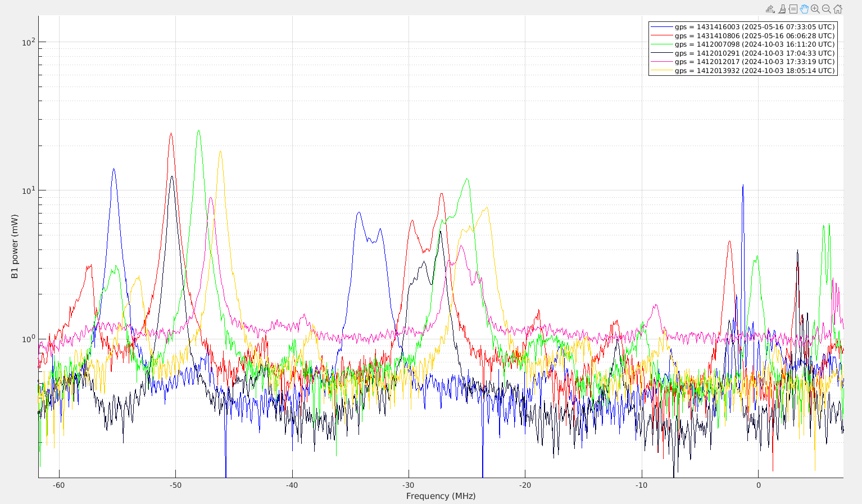Viewport: 862px width, 504px height.
Task: Select the zoom in magnifier
Action: click(815, 9)
